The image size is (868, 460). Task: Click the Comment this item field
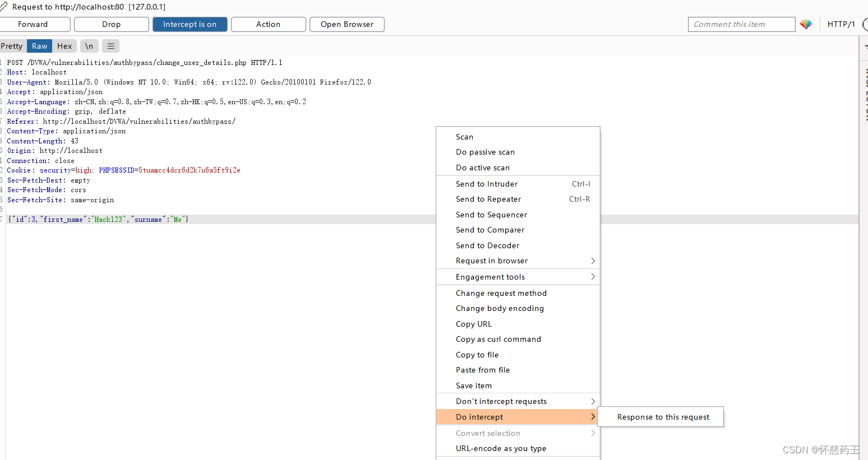pyautogui.click(x=741, y=24)
